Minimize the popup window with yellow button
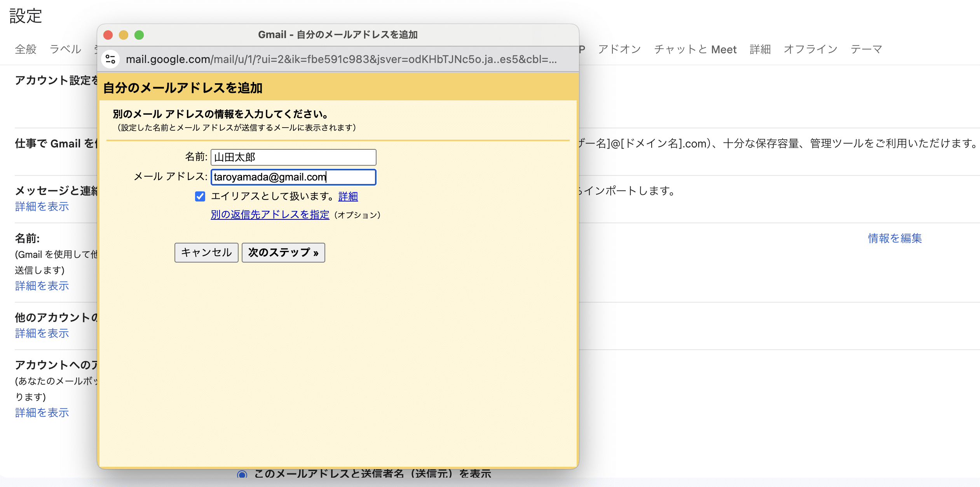This screenshot has width=980, height=487. (x=124, y=35)
